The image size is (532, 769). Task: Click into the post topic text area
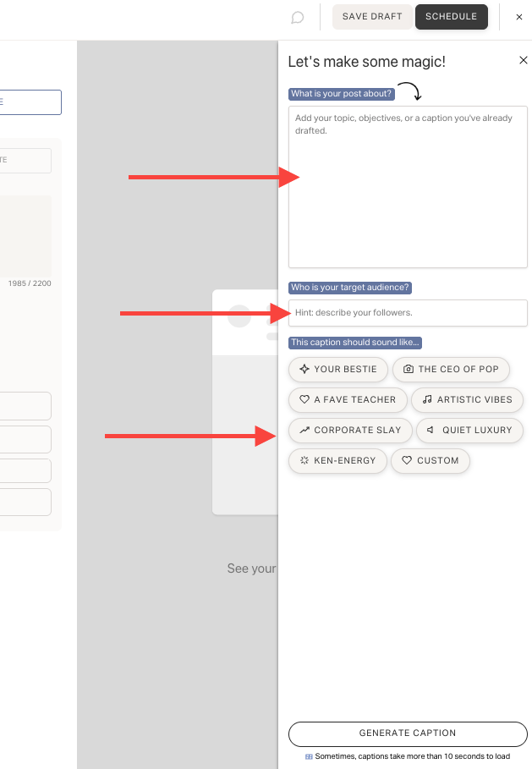point(408,187)
